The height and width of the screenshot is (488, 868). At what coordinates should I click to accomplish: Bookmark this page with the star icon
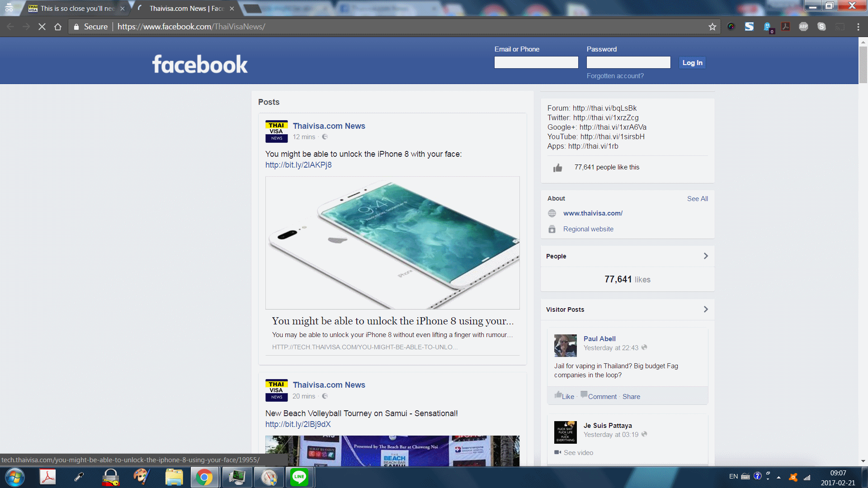point(712,27)
